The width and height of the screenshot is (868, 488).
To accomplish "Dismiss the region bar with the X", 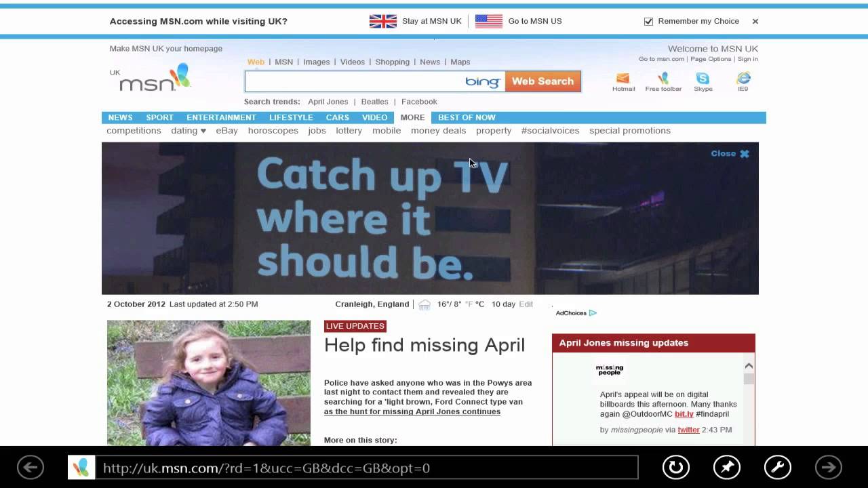I will [755, 21].
